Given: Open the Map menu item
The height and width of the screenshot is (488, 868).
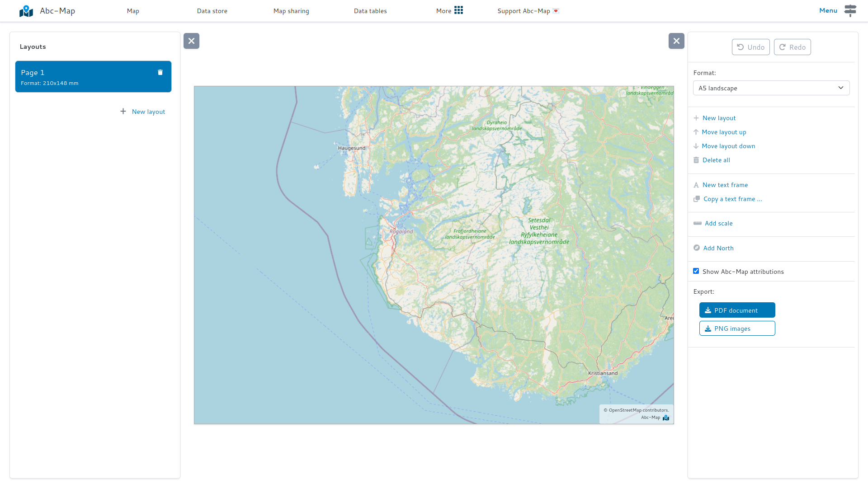Looking at the screenshot, I should (x=133, y=11).
